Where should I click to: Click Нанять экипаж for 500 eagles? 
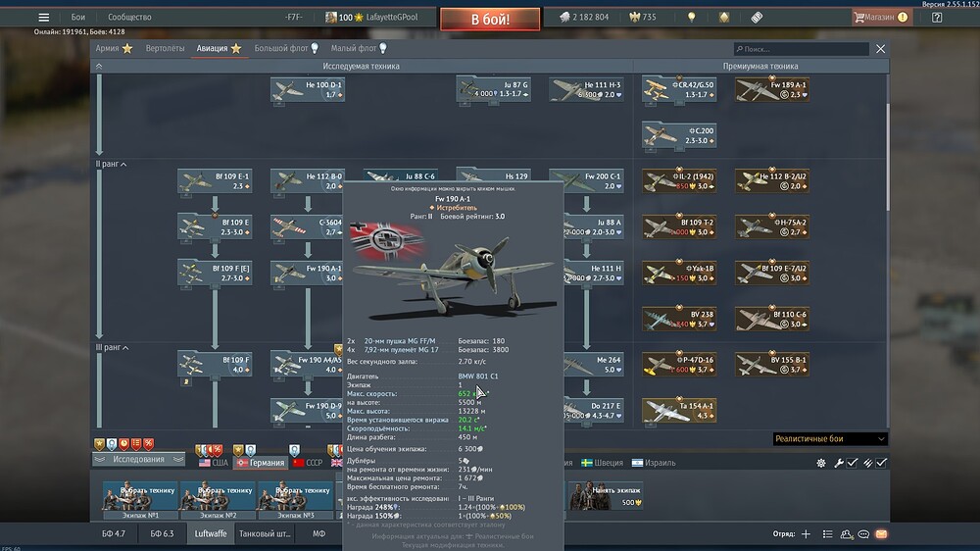point(606,496)
